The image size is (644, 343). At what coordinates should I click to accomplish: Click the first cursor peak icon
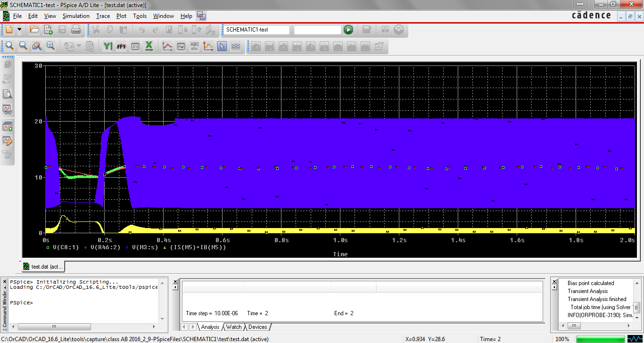click(256, 46)
